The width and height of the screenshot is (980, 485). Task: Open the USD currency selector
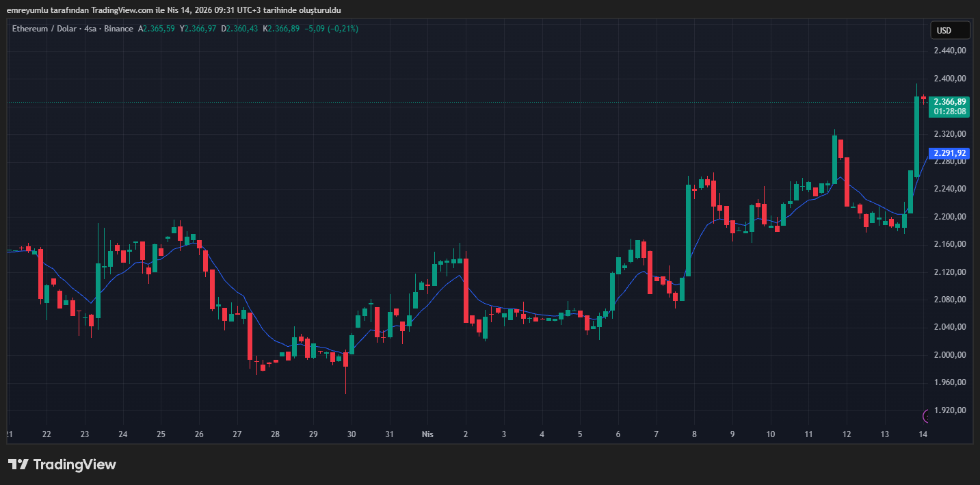point(950,30)
